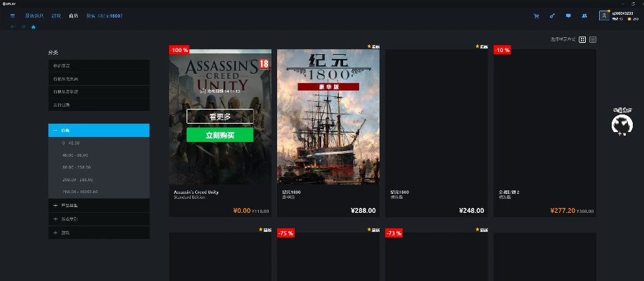644x281 pixels.
Task: Open the hamburger menu icon
Action: pyautogui.click(x=13, y=15)
